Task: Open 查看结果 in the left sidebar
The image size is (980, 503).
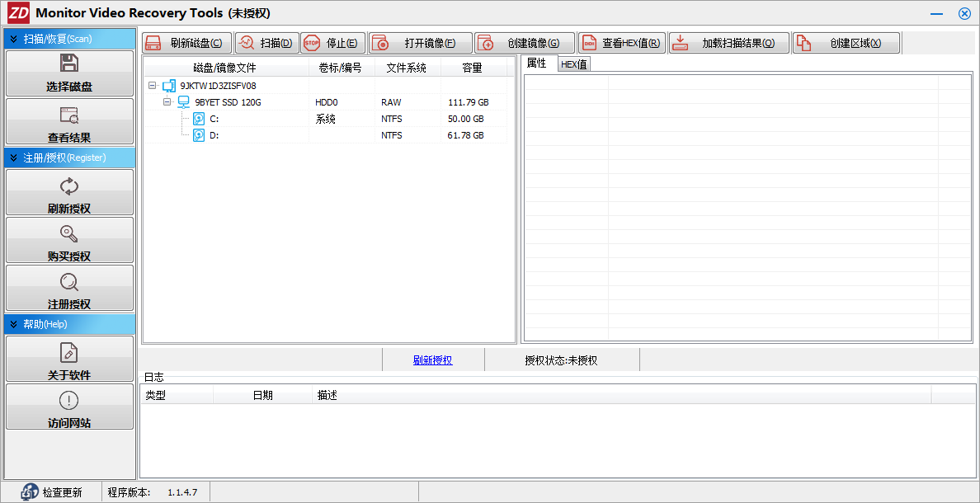Action: pyautogui.click(x=69, y=122)
